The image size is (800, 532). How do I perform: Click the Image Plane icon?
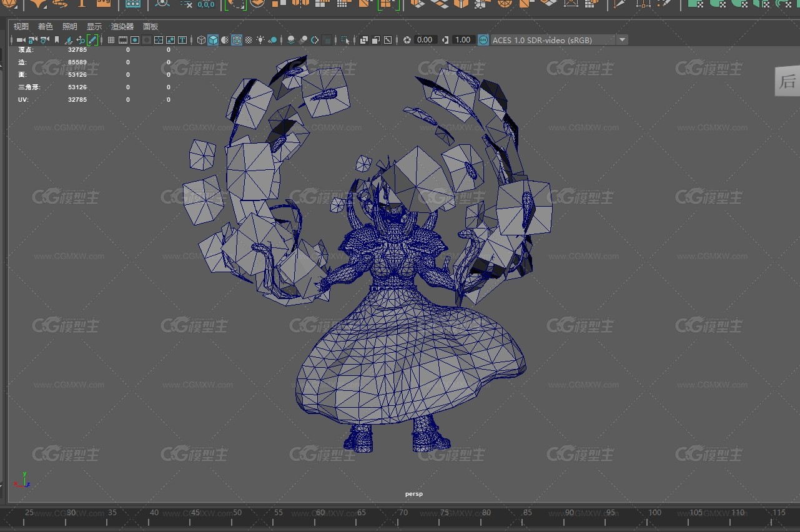click(68, 40)
